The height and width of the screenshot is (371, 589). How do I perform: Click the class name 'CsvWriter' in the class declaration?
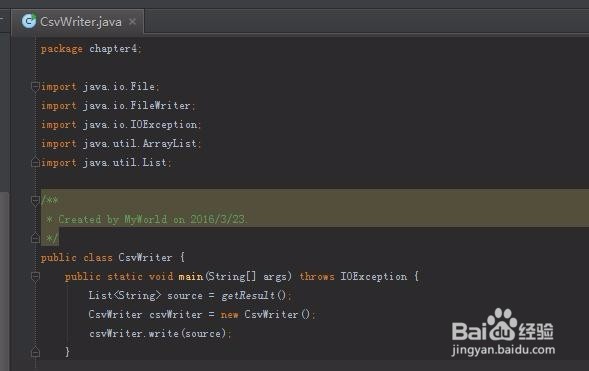click(x=145, y=258)
